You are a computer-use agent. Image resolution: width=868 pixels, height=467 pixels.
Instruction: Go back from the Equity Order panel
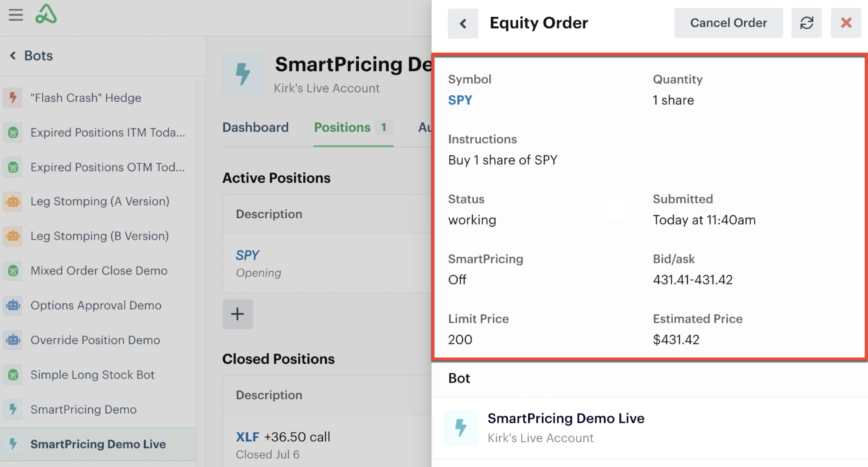(x=463, y=23)
